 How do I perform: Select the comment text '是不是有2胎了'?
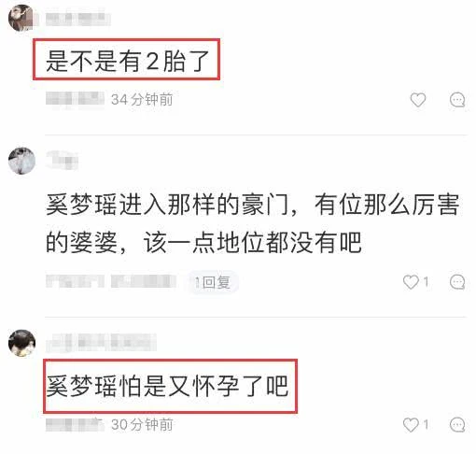pos(127,61)
